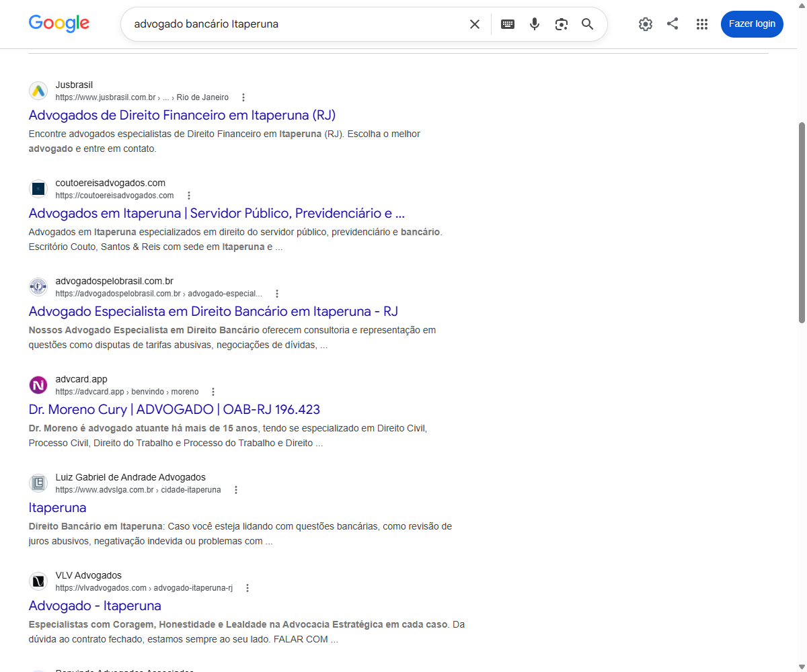
Task: Click the Google logo
Action: 59,24
